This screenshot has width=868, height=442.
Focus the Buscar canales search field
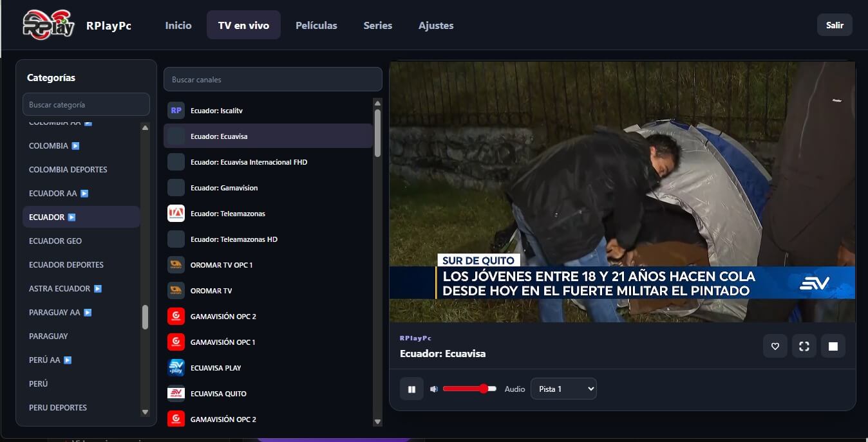(x=273, y=79)
